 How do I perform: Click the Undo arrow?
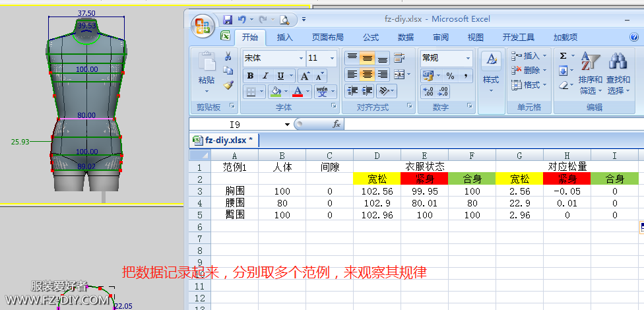[242, 19]
